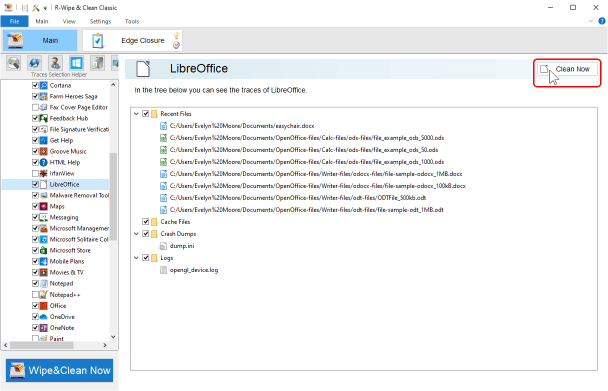The height and width of the screenshot is (391, 608).
Task: Click the blue help question mark icon
Action: (x=602, y=21)
